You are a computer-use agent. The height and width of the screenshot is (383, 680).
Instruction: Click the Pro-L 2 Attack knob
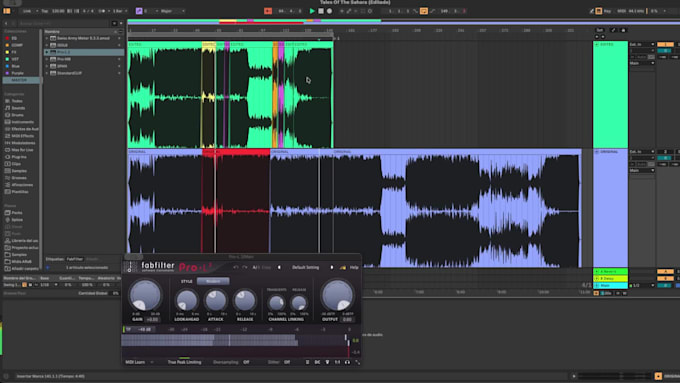216,300
